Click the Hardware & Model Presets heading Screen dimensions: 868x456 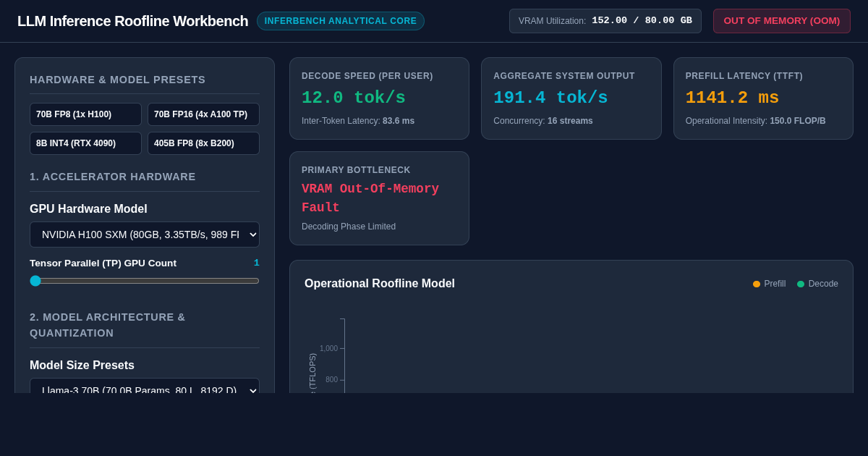118,80
